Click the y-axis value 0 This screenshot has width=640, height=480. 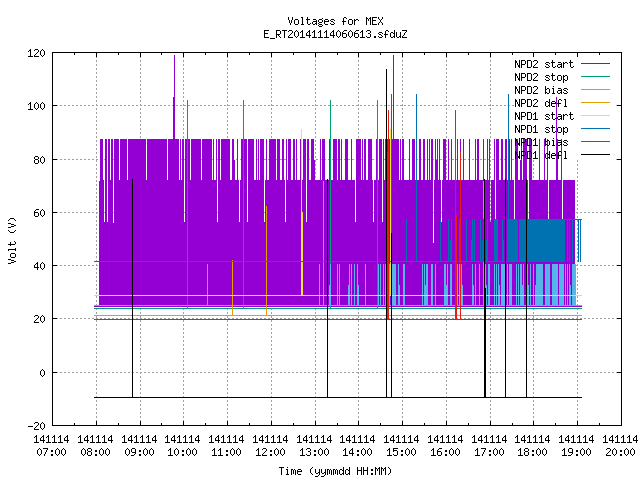[x=42, y=373]
